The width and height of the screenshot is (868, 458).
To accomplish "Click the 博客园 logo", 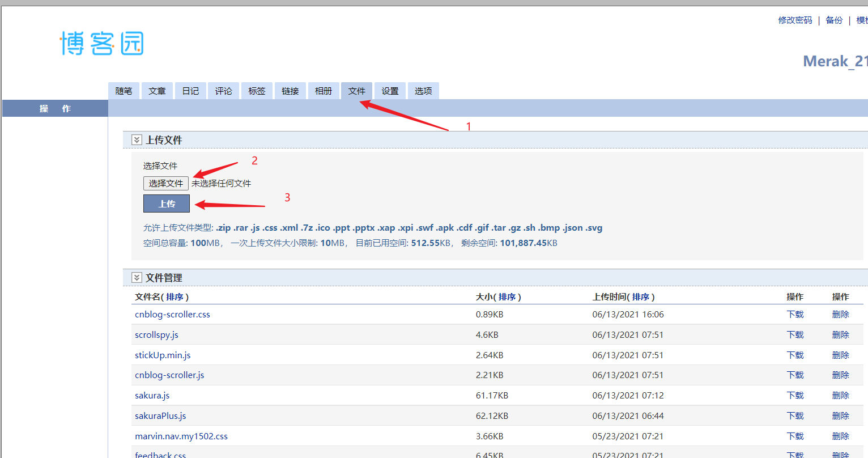I will click(102, 44).
